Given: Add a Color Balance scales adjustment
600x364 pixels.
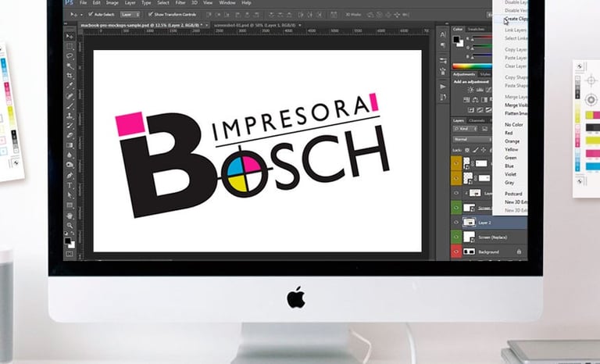Looking at the screenshot, I should pos(475,100).
